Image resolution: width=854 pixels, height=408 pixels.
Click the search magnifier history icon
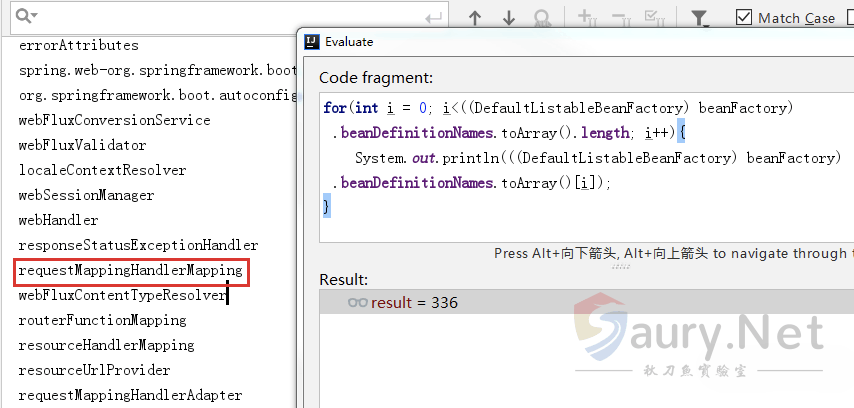[x=27, y=17]
